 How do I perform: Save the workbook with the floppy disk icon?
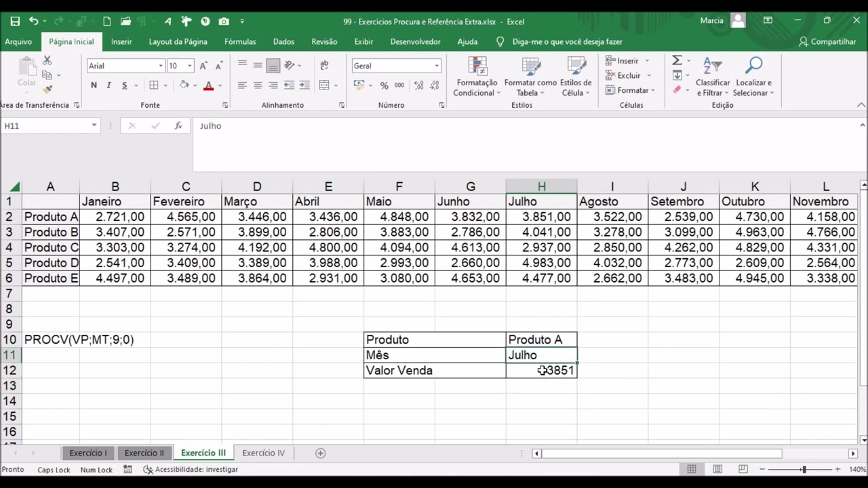point(15,21)
